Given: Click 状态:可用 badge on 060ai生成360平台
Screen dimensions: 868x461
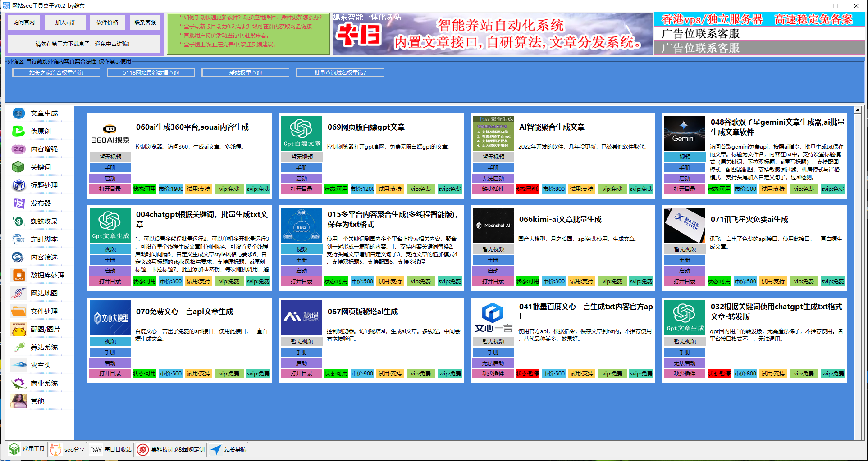Looking at the screenshot, I should point(145,189).
